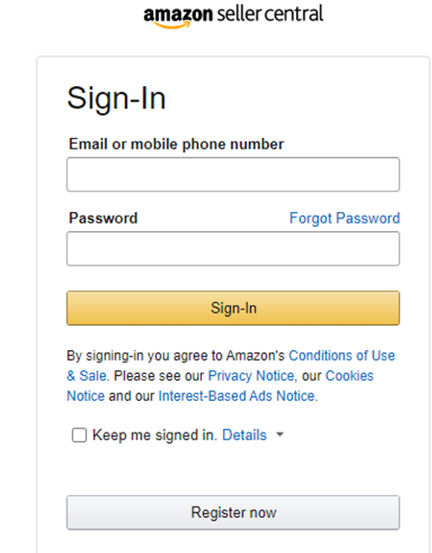Open the Details link

(244, 435)
